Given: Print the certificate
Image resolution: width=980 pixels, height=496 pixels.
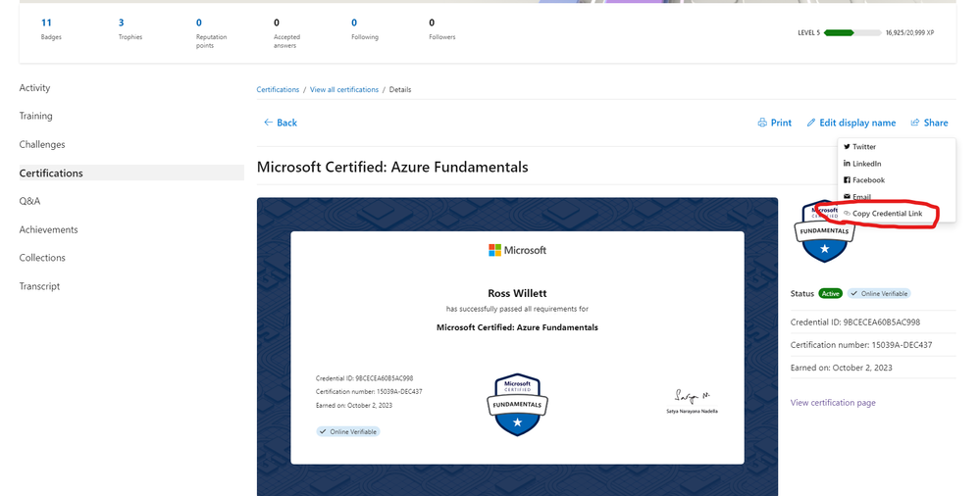Looking at the screenshot, I should [774, 124].
